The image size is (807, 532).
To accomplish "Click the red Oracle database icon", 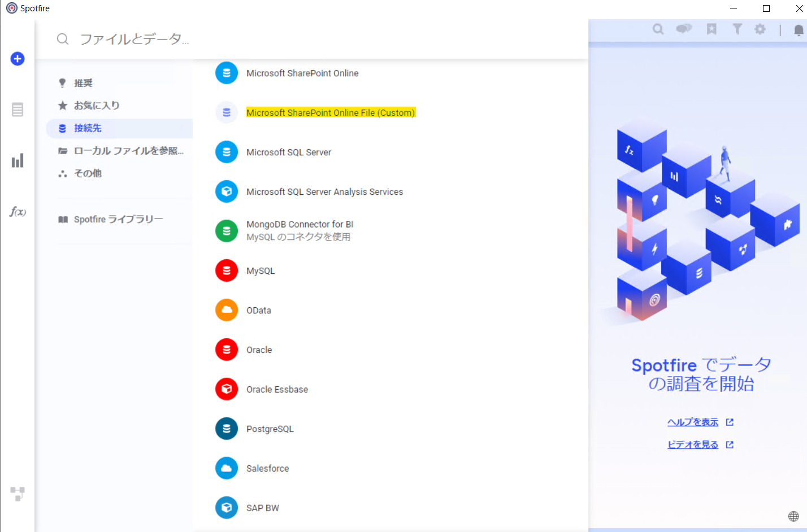I will click(227, 350).
